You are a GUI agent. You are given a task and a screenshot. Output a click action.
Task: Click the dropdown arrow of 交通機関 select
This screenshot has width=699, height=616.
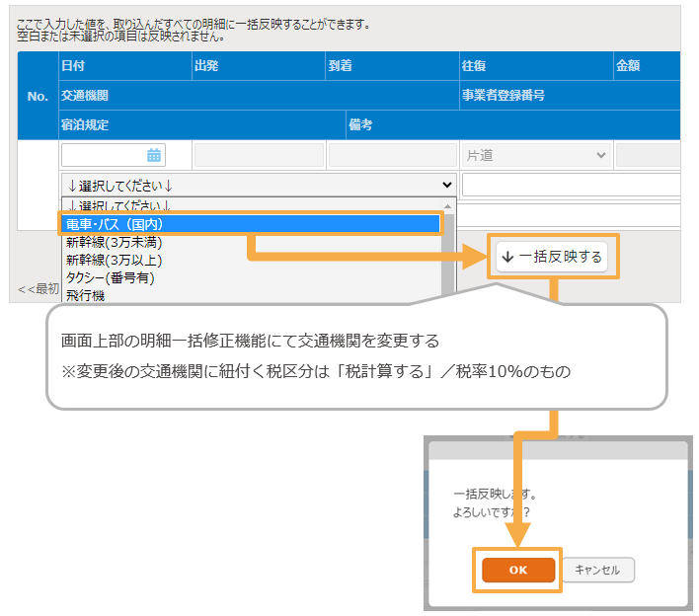(447, 185)
